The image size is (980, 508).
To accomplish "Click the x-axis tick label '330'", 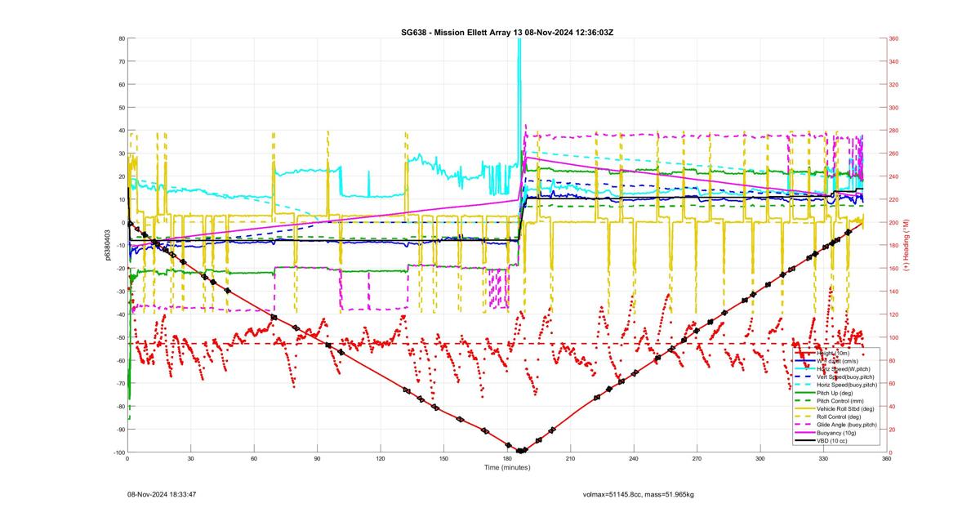I will pos(823,459).
